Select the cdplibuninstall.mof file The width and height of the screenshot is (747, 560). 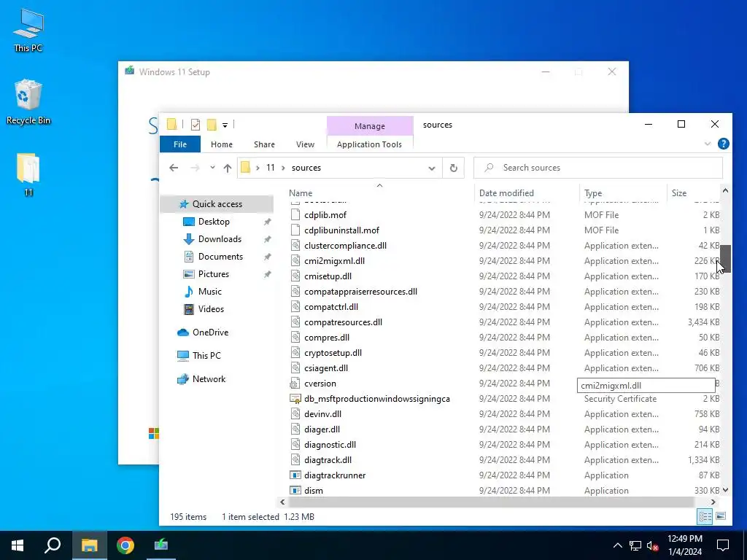(341, 230)
